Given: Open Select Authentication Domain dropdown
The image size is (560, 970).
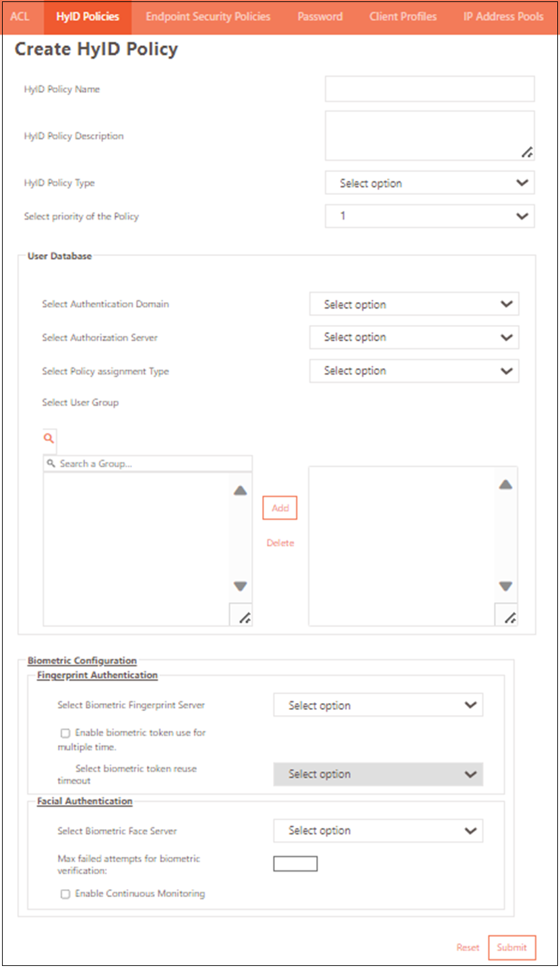Looking at the screenshot, I should tap(414, 304).
